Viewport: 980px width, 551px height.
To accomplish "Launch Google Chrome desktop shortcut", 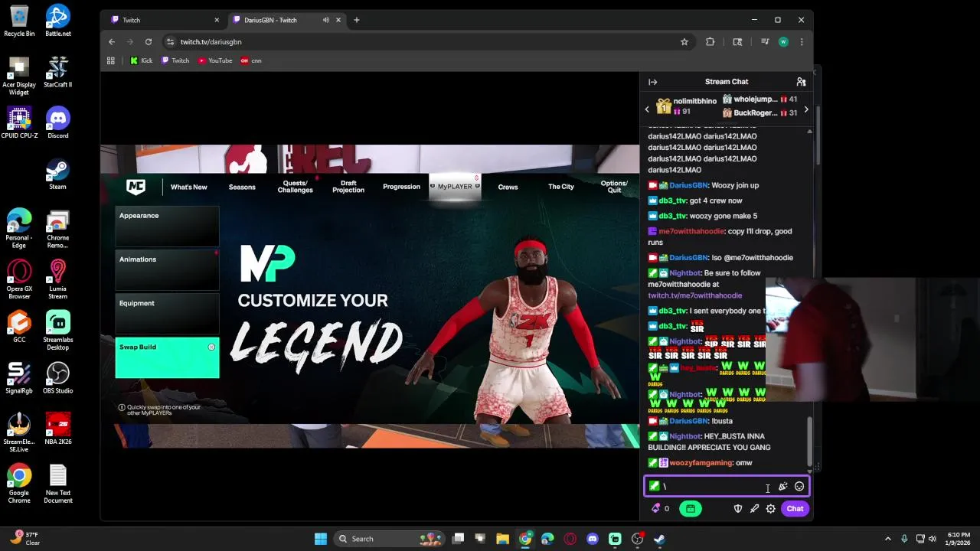I will [x=19, y=484].
